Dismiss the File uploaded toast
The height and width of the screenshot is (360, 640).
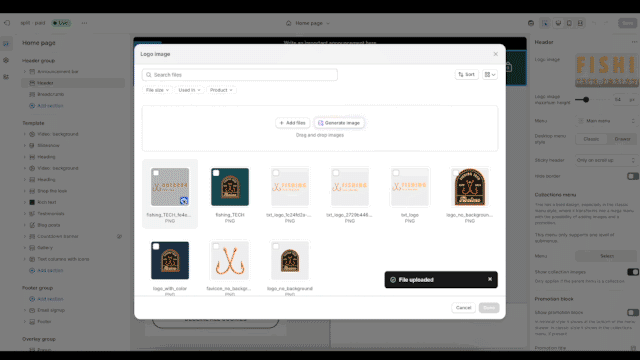pyautogui.click(x=490, y=279)
